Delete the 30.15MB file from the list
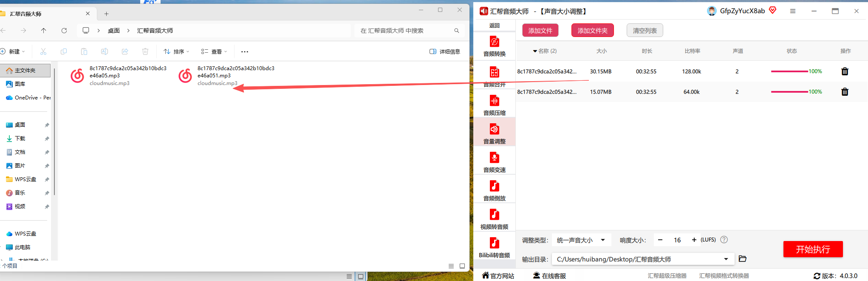Image resolution: width=868 pixels, height=281 pixels. click(x=845, y=71)
